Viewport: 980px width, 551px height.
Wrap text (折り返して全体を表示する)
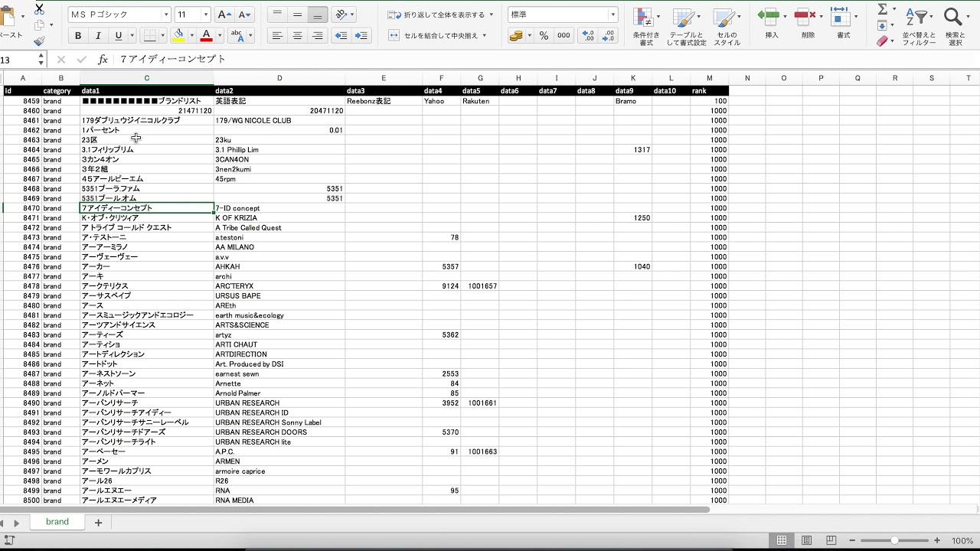440,15
